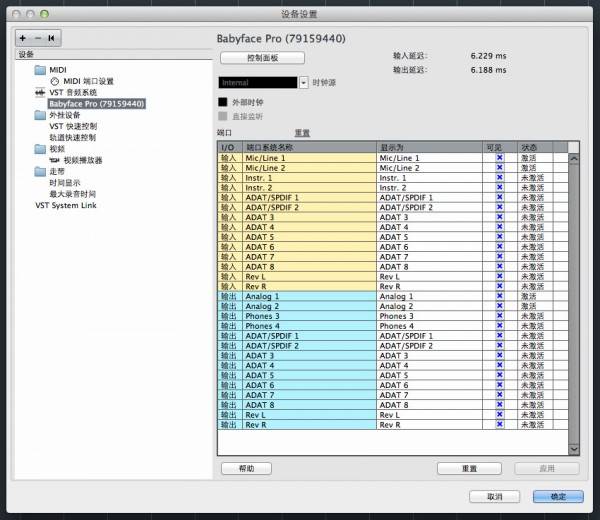Click the VST audio system waveform icon
This screenshot has width=600, height=520.
click(x=40, y=93)
